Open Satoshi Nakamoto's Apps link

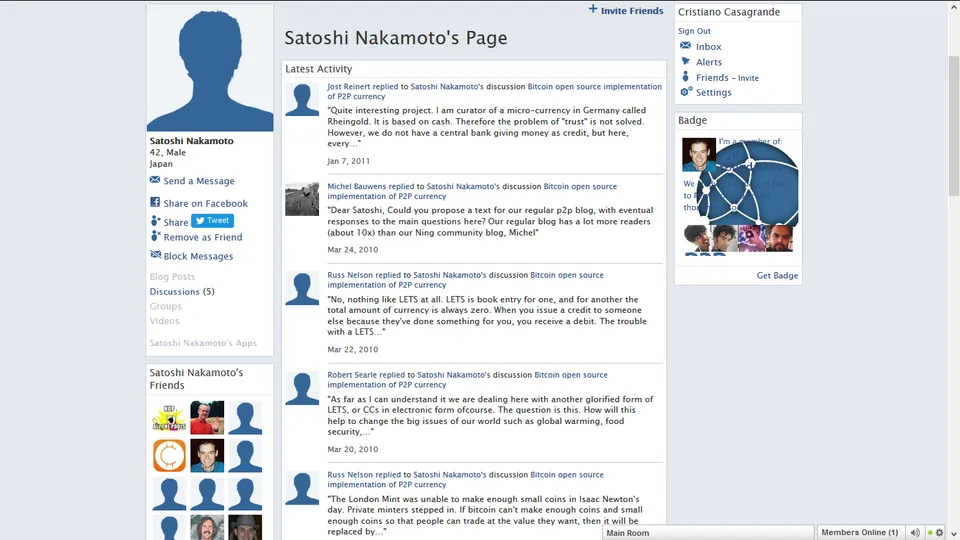203,343
